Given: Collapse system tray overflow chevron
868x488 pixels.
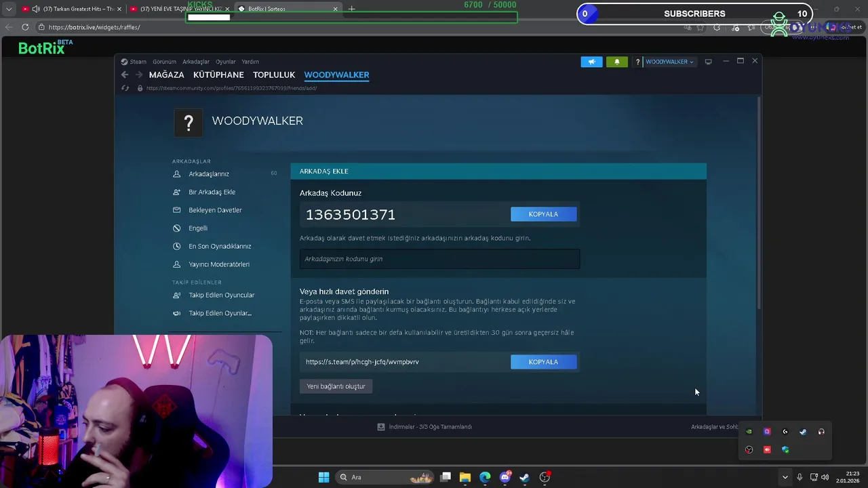Looking at the screenshot, I should [785, 477].
